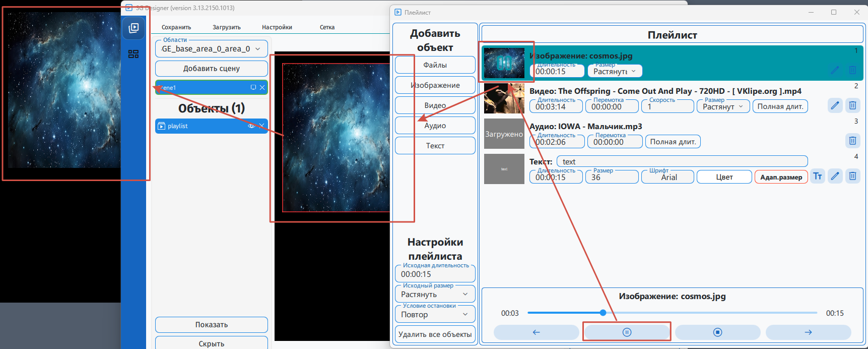Click the playback progress slider handle
Image resolution: width=868 pixels, height=349 pixels.
[x=603, y=313]
